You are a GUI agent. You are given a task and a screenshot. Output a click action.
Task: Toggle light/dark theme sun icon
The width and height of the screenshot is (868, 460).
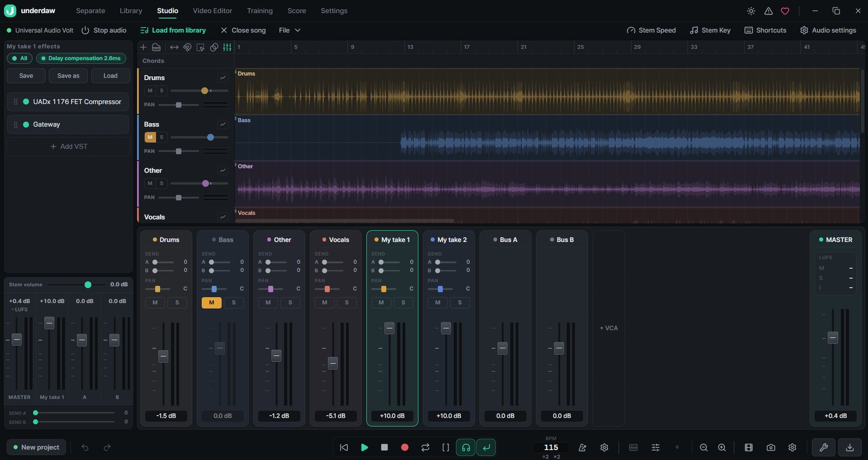click(x=751, y=11)
